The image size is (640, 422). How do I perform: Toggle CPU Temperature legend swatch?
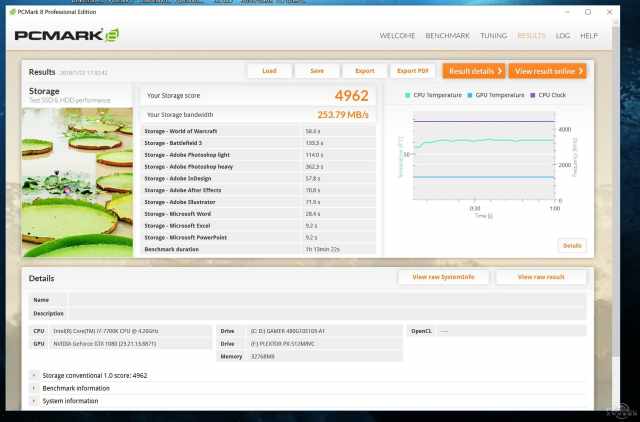tap(407, 95)
